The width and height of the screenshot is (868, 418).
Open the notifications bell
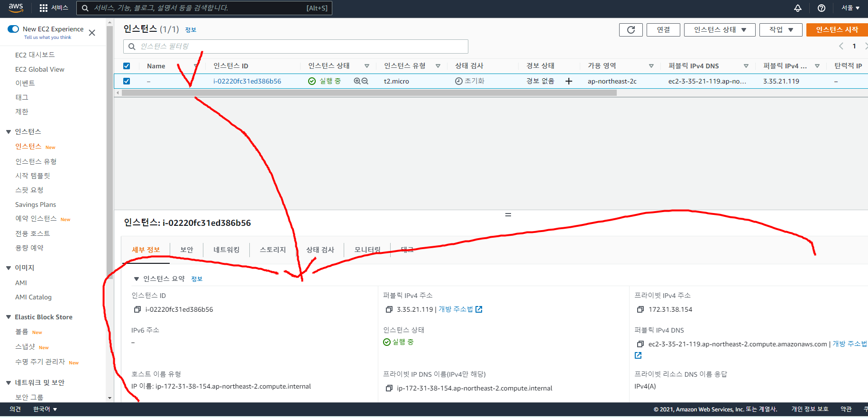[x=798, y=8]
